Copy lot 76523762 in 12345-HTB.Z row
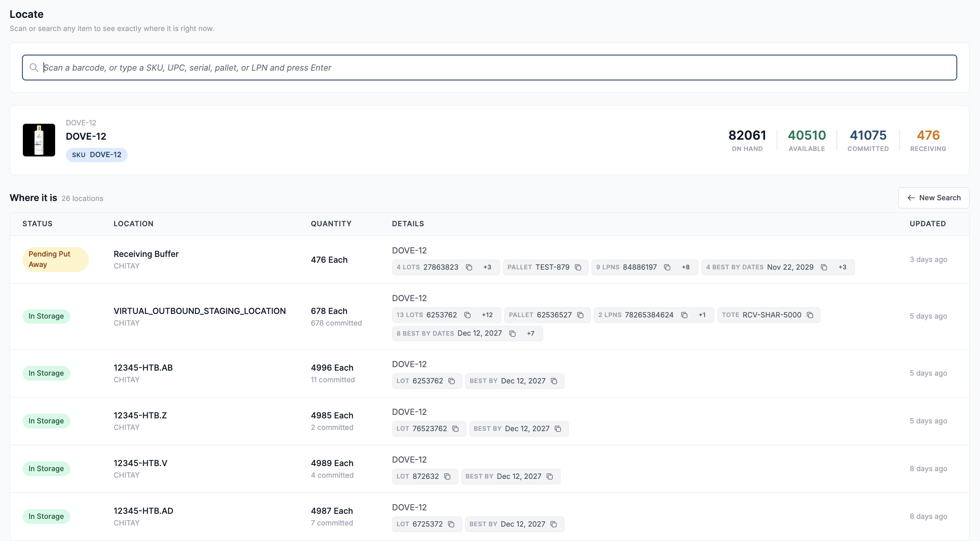Screen dimensions: 980x541 (455, 429)
